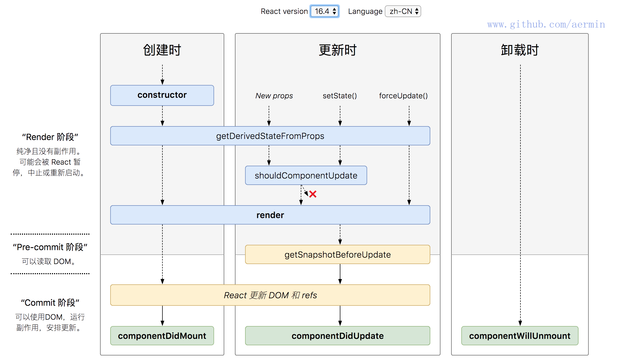Click the componentWillUnmount box
The width and height of the screenshot is (624, 364).
point(520,336)
